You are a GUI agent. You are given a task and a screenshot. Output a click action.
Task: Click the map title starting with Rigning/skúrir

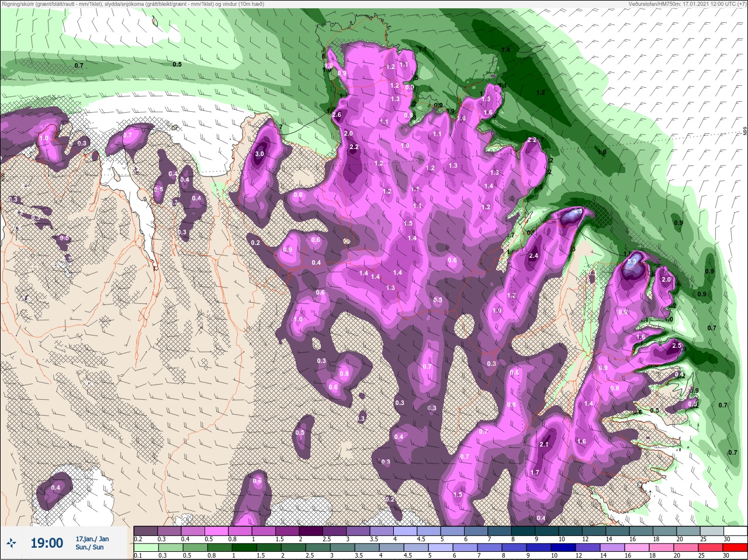(x=133, y=4)
